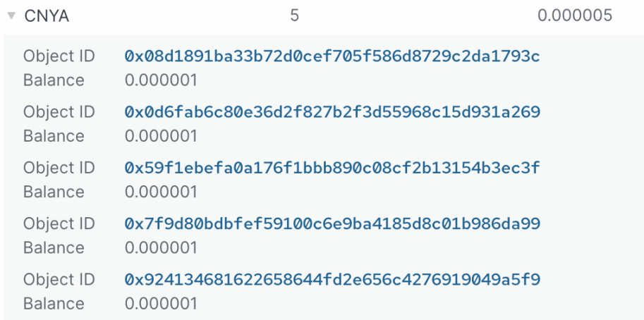This screenshot has width=644, height=320.
Task: Click Object ID label beside 0x59f1ebef
Action: click(x=59, y=168)
